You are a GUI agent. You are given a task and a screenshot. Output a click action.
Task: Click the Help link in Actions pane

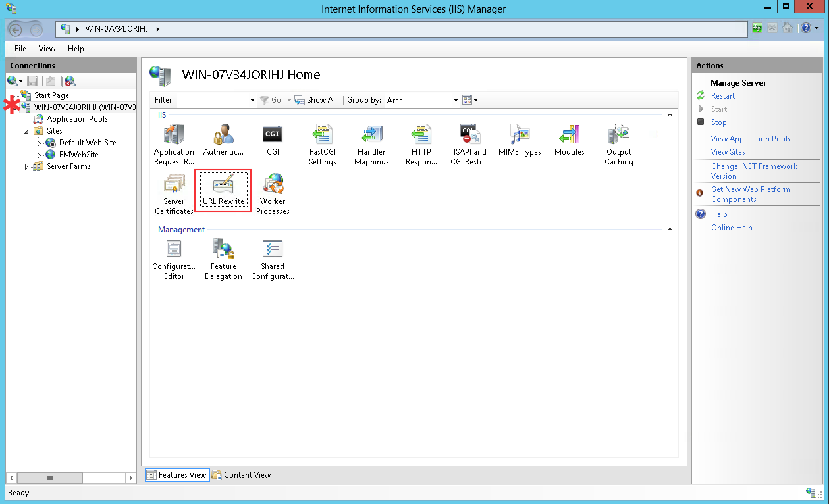pyautogui.click(x=719, y=214)
